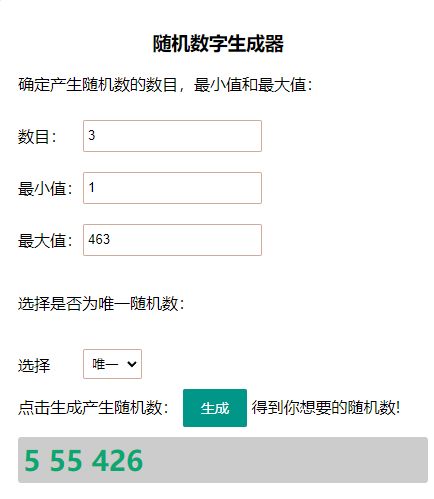Open the 唯一 selection dropdown

[112, 364]
